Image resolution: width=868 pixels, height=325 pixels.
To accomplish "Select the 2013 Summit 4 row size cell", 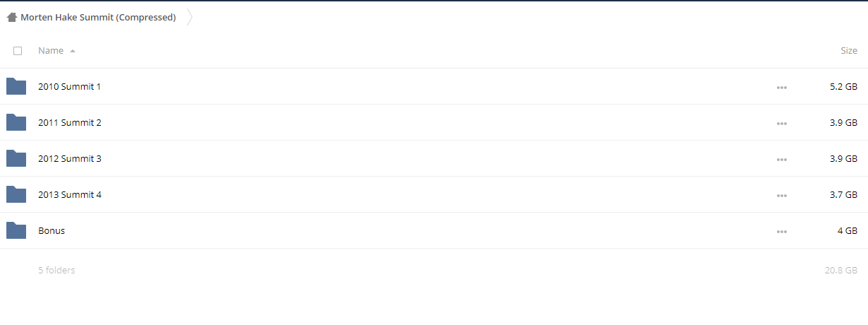I will [844, 194].
